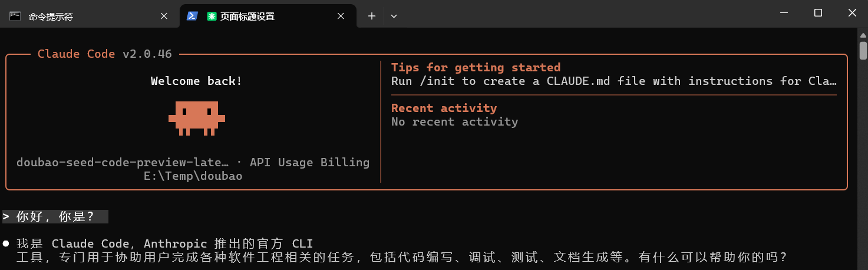Maximize the terminal window
The image size is (868, 270).
[818, 13]
